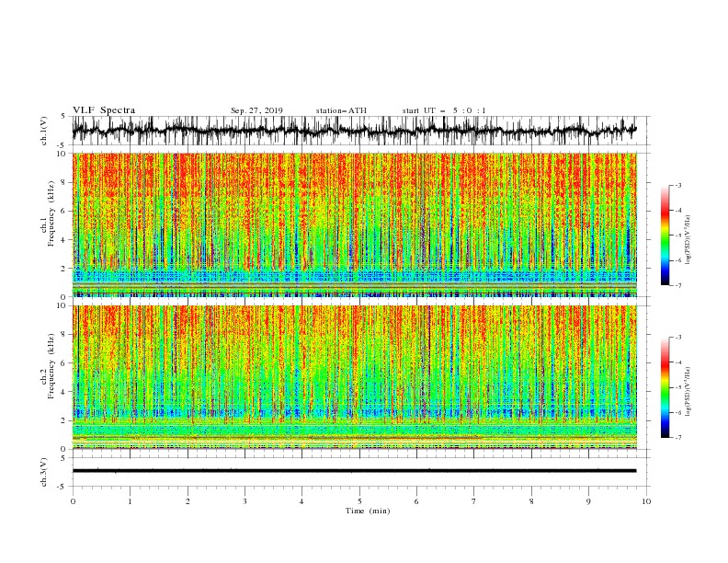728x563 pixels.
Task: Click the "2" kHz tick on ch.2 frequency axis
Action: click(x=64, y=420)
